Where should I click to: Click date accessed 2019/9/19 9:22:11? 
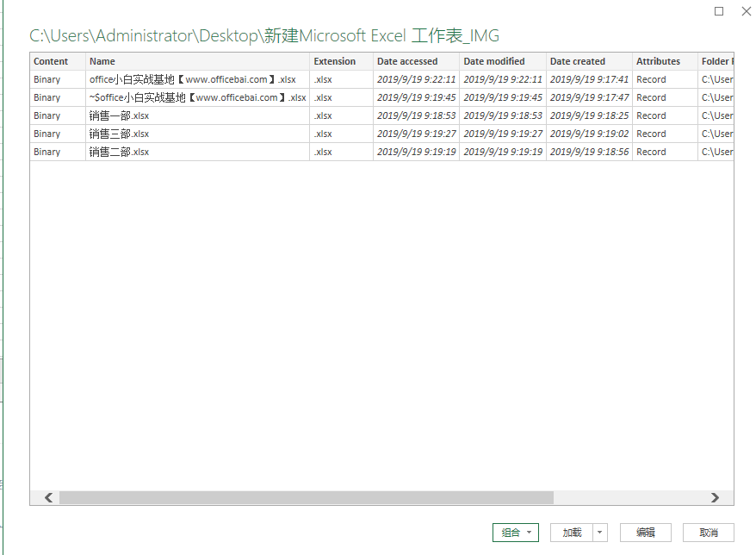(x=417, y=79)
